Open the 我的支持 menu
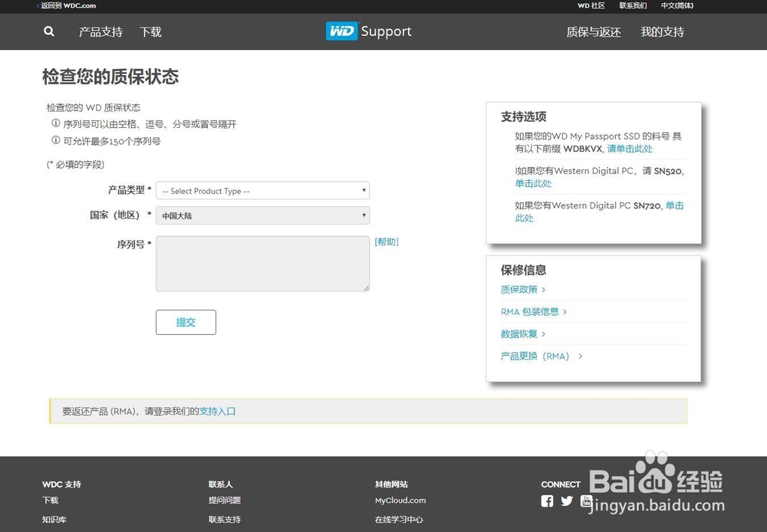 point(663,31)
